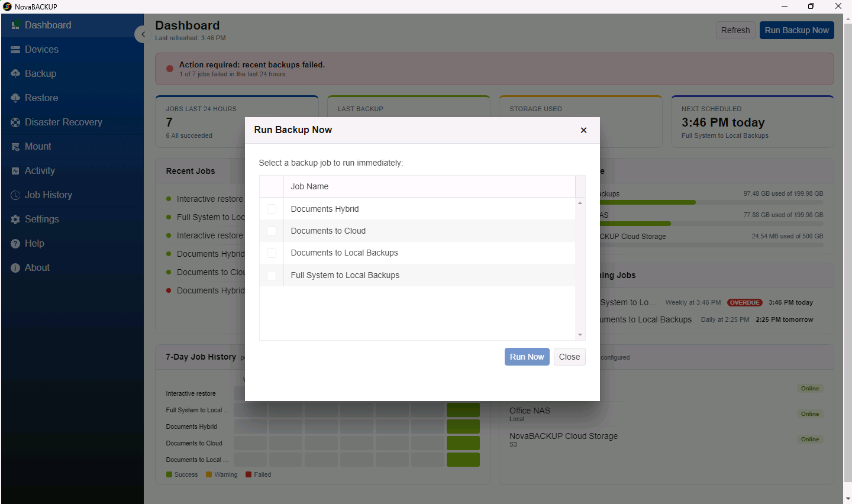Enable the Full System to Local Backups checkbox
Image resolution: width=852 pixels, height=504 pixels.
pos(272,275)
